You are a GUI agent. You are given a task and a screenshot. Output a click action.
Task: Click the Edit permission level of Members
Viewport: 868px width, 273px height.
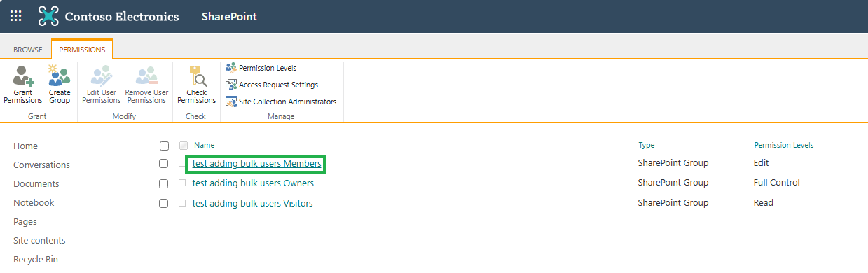click(761, 163)
